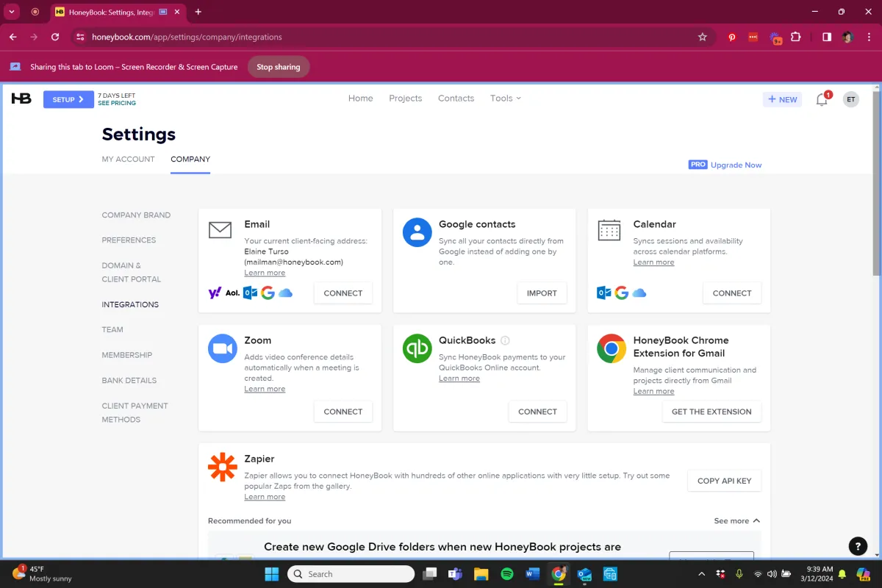
Task: Go to Contacts in top navigation
Action: 456,98
